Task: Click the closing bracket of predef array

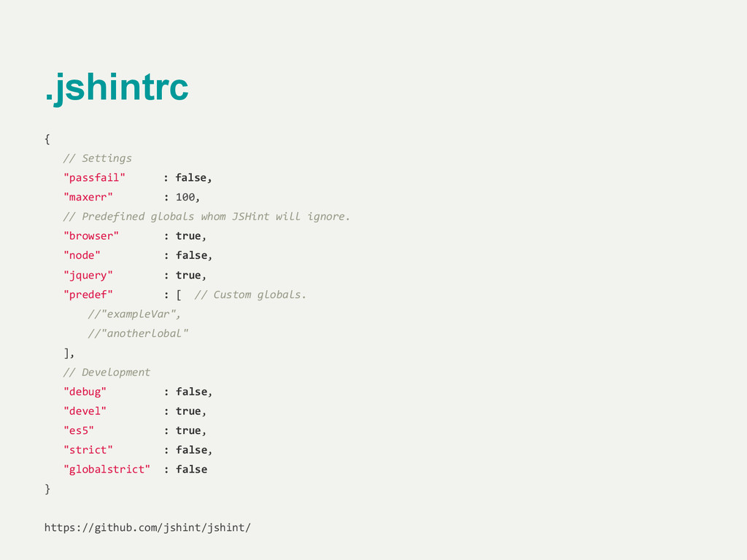Action: click(x=66, y=353)
